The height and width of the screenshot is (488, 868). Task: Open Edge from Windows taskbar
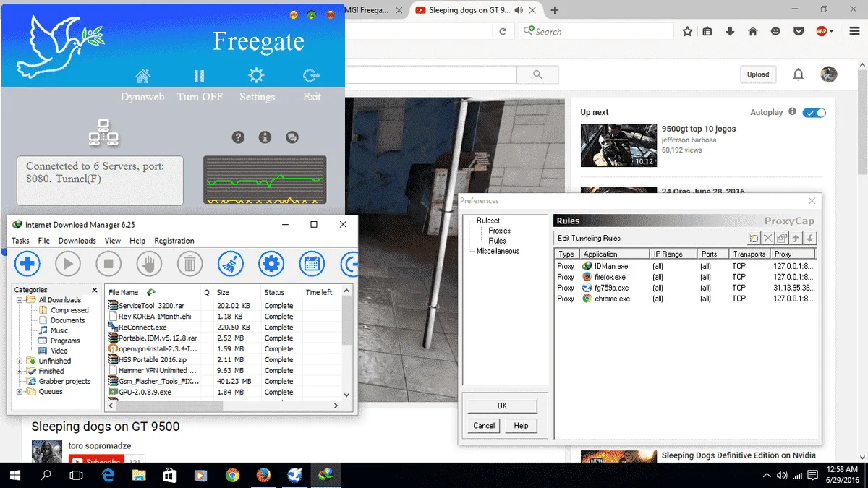(109, 475)
